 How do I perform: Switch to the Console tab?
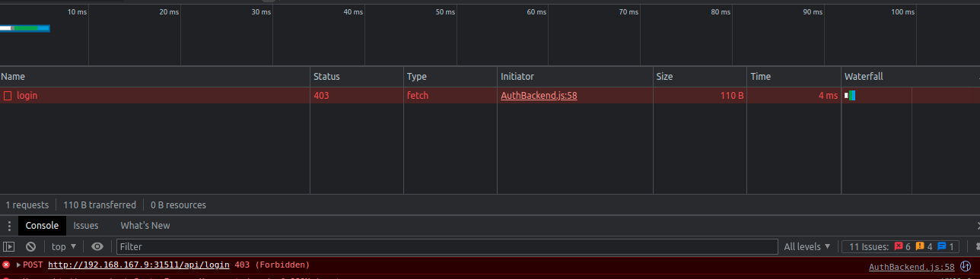tap(42, 226)
